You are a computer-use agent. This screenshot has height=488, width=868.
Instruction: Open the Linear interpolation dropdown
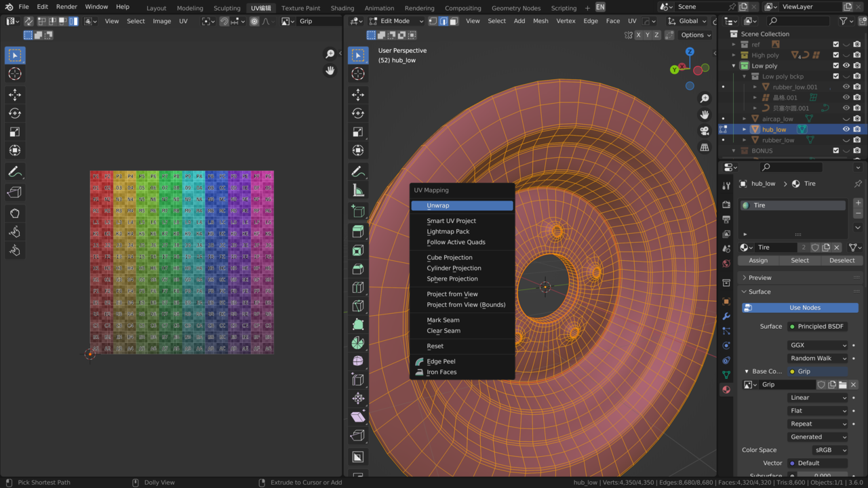(x=818, y=398)
